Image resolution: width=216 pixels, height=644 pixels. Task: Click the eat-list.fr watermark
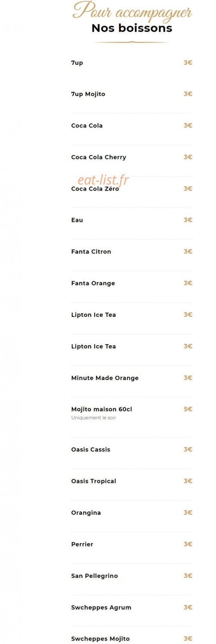point(103,180)
